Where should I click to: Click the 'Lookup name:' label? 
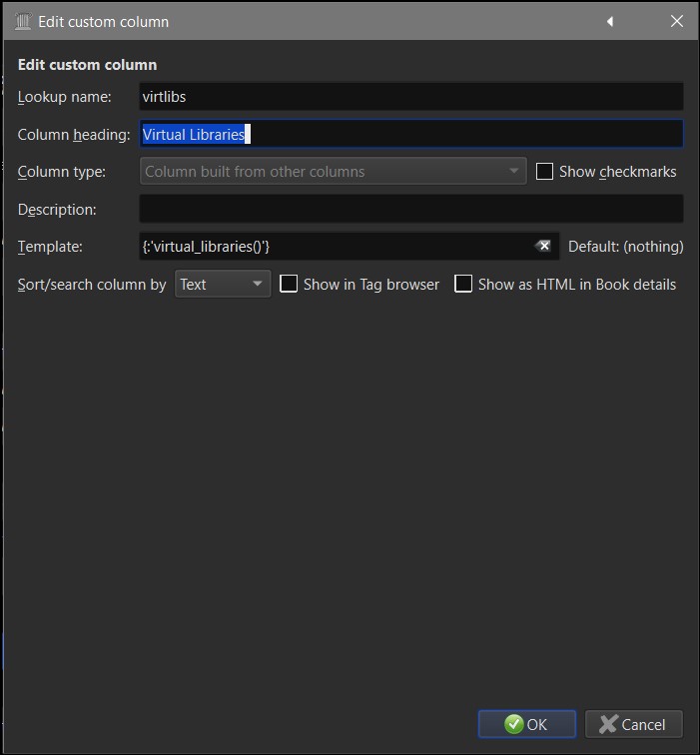tap(65, 97)
